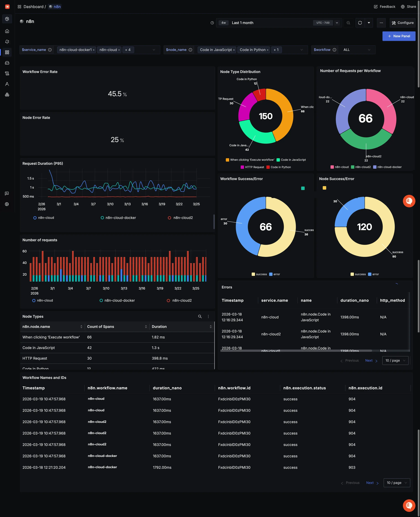Click the zoom out time range icon

[x=348, y=23]
